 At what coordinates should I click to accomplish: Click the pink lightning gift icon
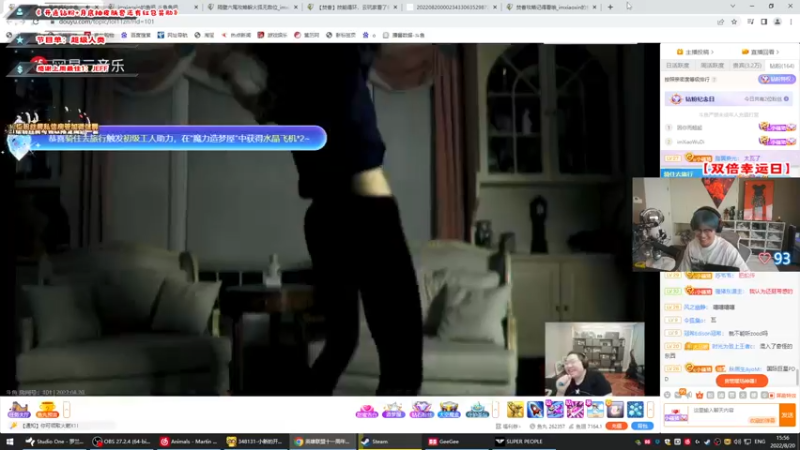(575, 409)
